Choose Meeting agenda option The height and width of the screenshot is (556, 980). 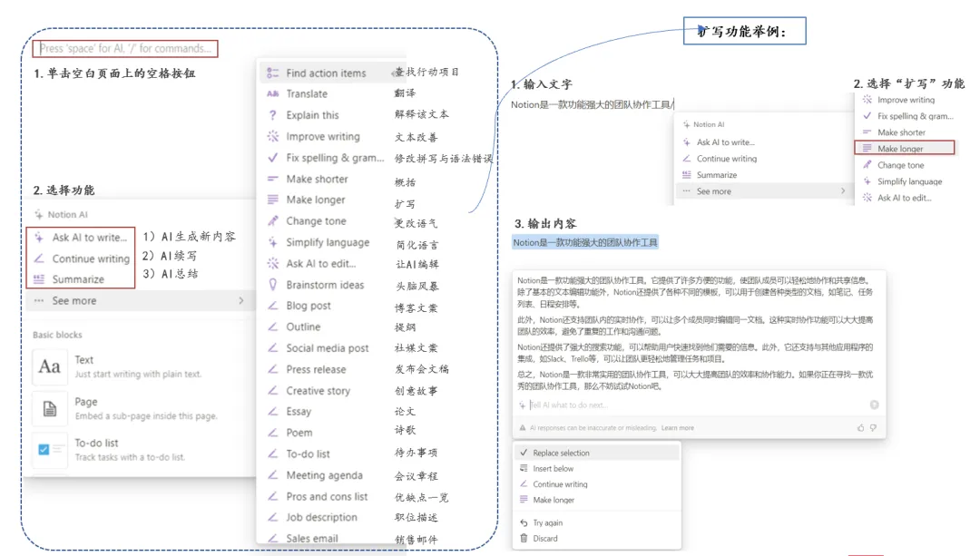point(324,474)
